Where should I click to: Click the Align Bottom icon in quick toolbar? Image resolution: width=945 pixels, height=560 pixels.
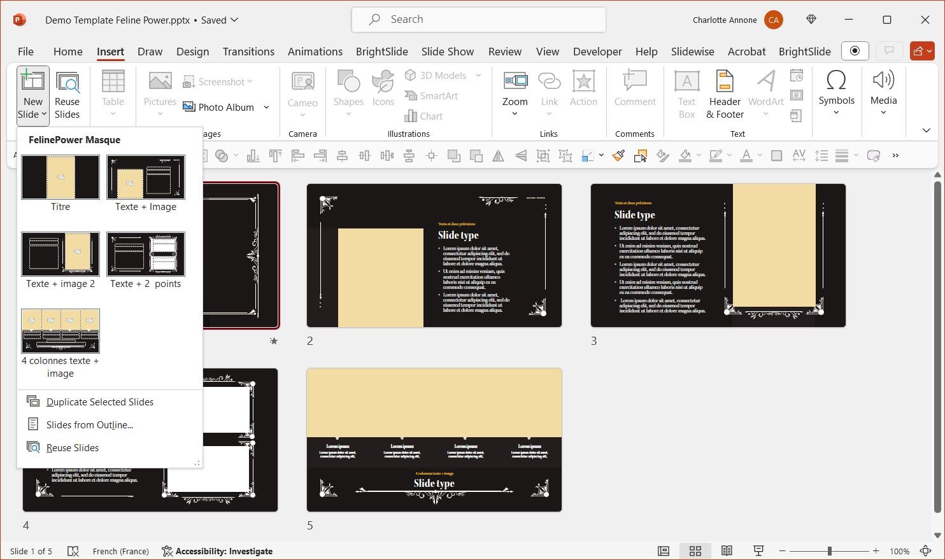pos(253,155)
